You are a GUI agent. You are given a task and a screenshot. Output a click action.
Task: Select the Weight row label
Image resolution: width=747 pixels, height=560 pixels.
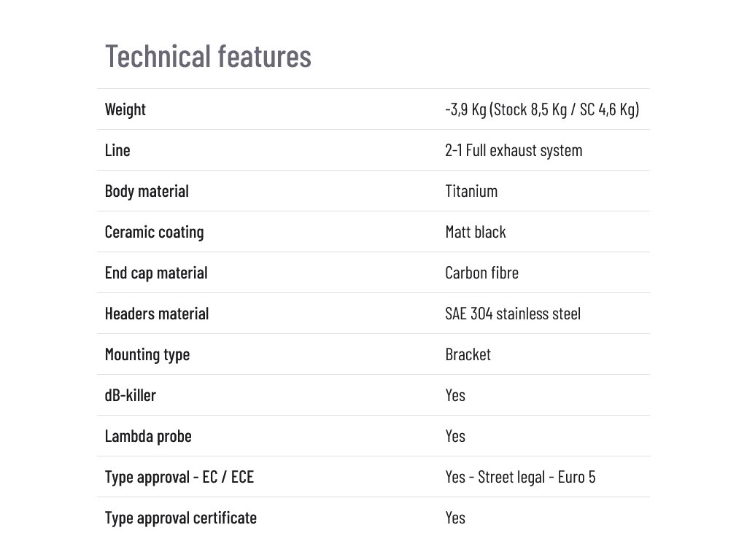(125, 109)
